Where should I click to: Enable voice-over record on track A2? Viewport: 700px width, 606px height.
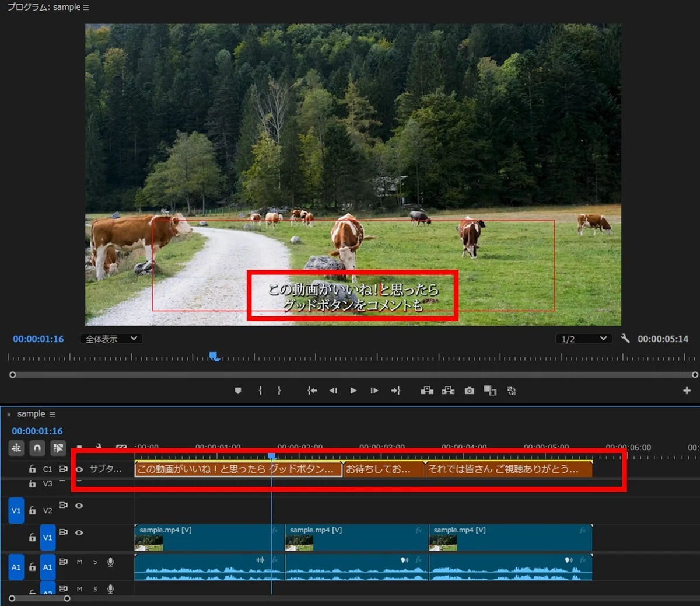[110, 589]
